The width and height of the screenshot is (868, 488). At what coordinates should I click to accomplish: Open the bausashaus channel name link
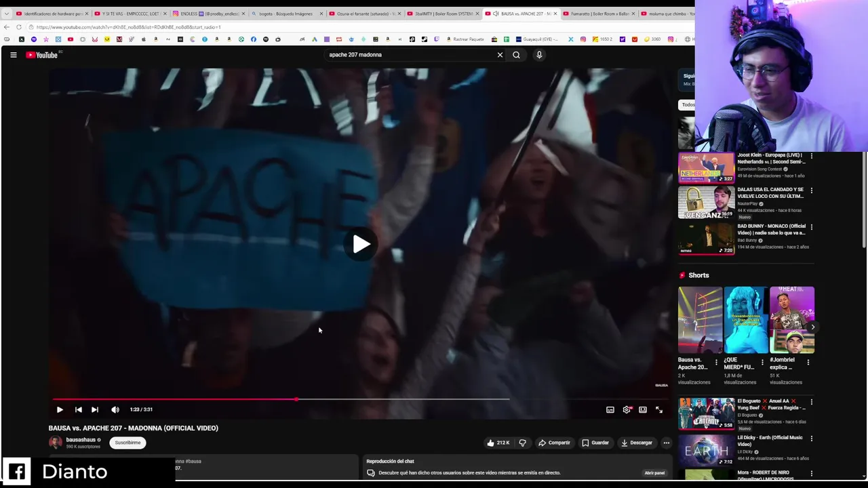[81, 440]
